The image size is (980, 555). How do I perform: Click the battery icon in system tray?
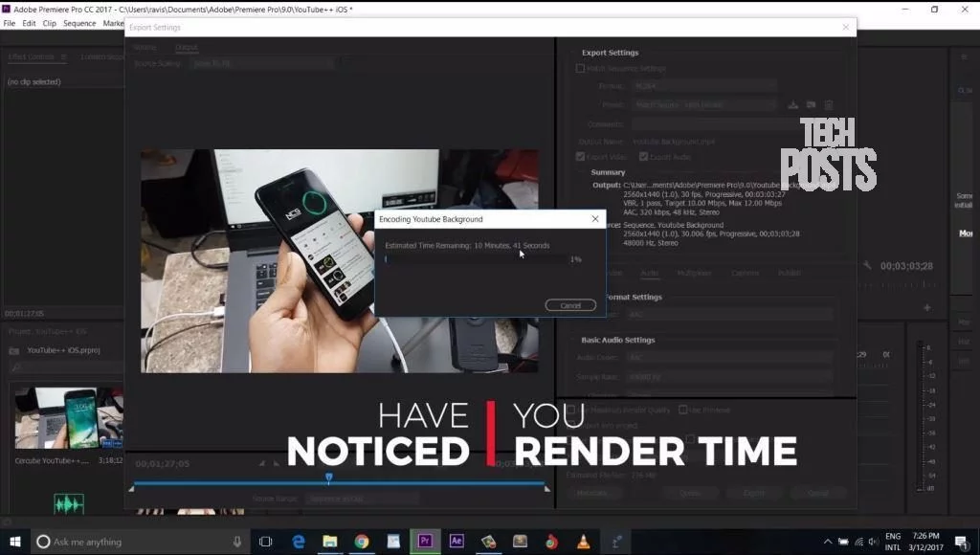843,542
